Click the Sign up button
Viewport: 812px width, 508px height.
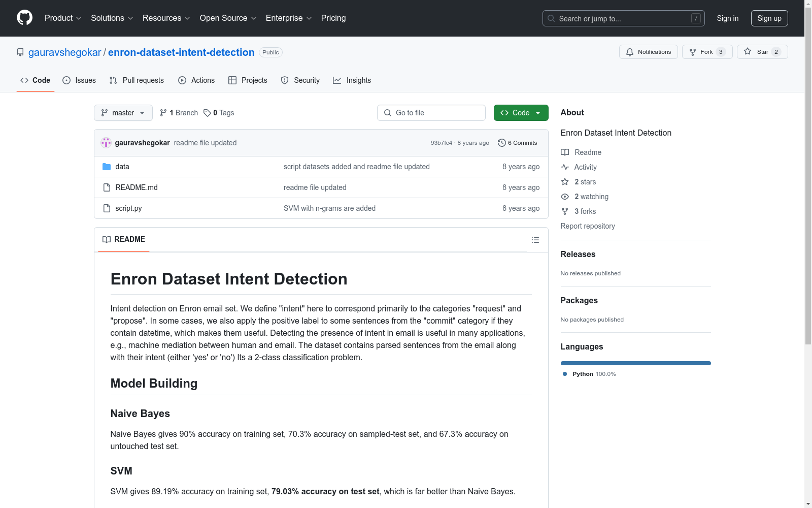pos(769,18)
